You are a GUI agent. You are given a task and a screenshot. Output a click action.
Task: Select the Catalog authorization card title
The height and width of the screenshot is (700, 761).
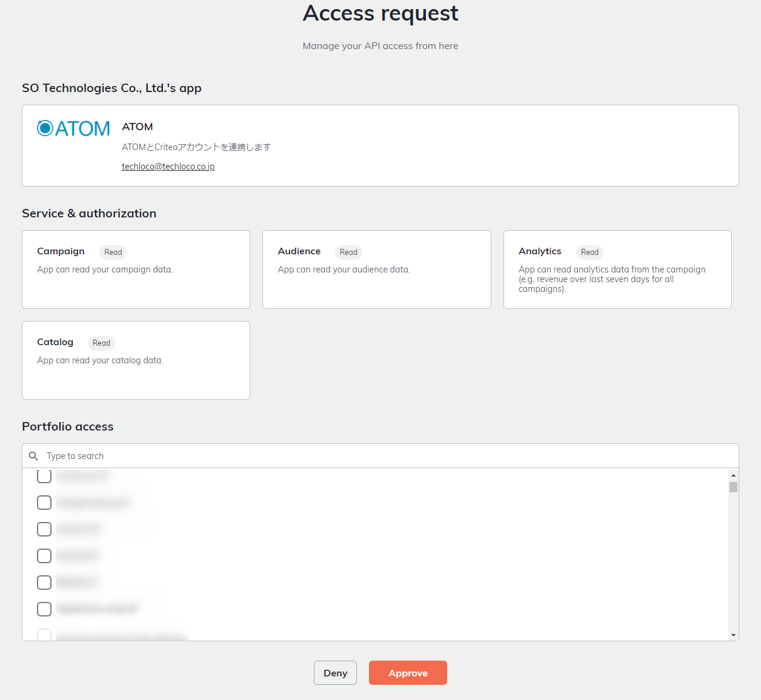click(x=55, y=342)
